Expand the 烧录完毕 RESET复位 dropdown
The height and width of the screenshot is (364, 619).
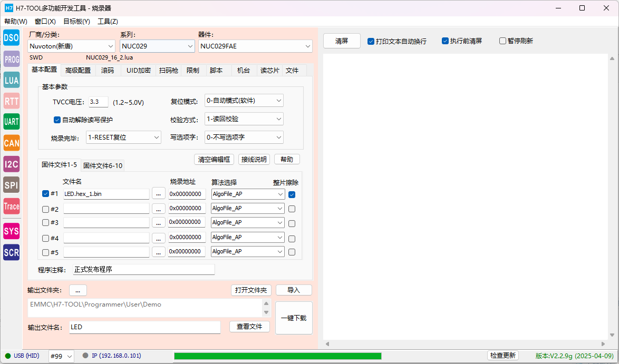coord(123,137)
